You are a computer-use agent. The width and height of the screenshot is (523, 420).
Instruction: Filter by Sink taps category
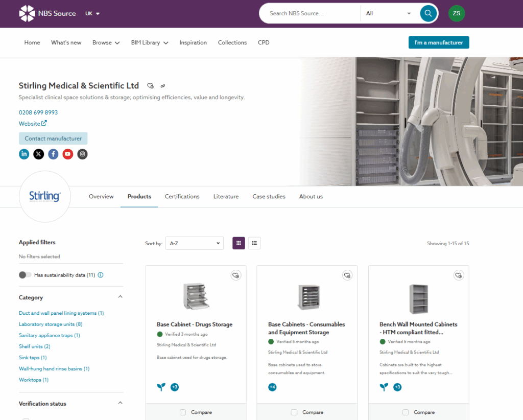pyautogui.click(x=33, y=358)
